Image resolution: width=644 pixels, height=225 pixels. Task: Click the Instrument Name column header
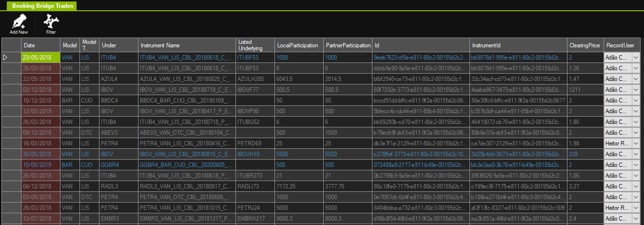[x=186, y=45]
